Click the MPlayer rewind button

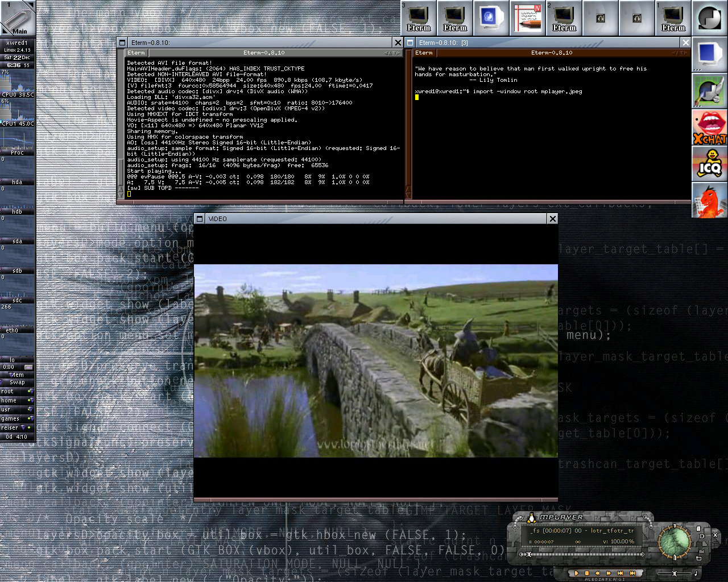[x=598, y=573]
